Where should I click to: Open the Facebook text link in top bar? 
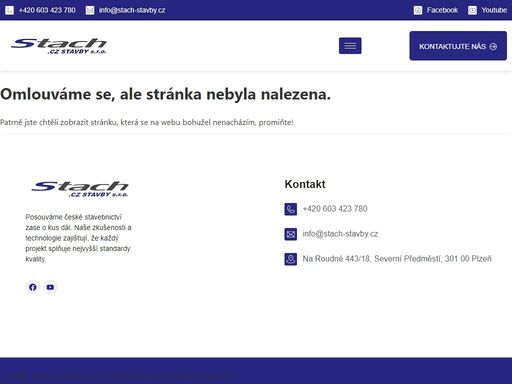(x=442, y=10)
